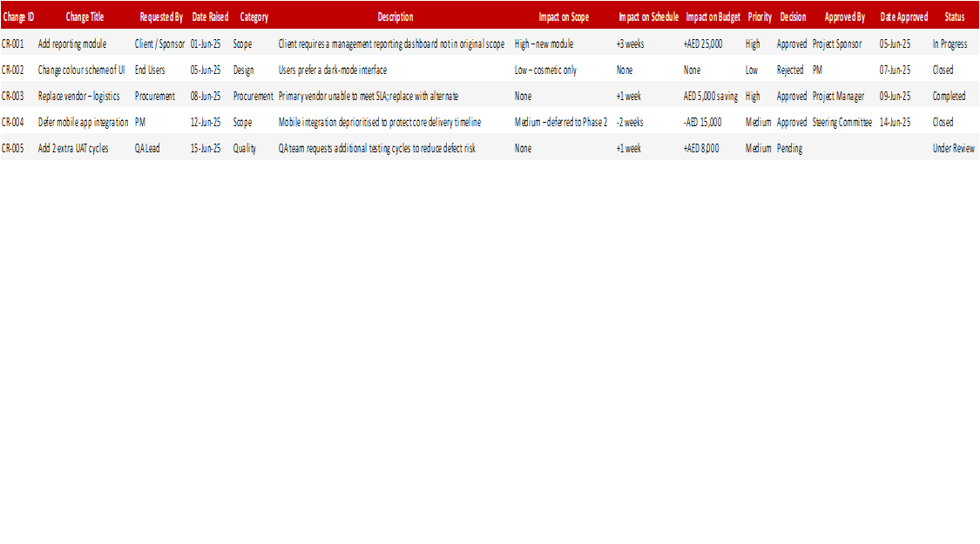This screenshot has height=544, width=980.
Task: Click 'Replace vendor – logistics' cell
Action: 78,97
